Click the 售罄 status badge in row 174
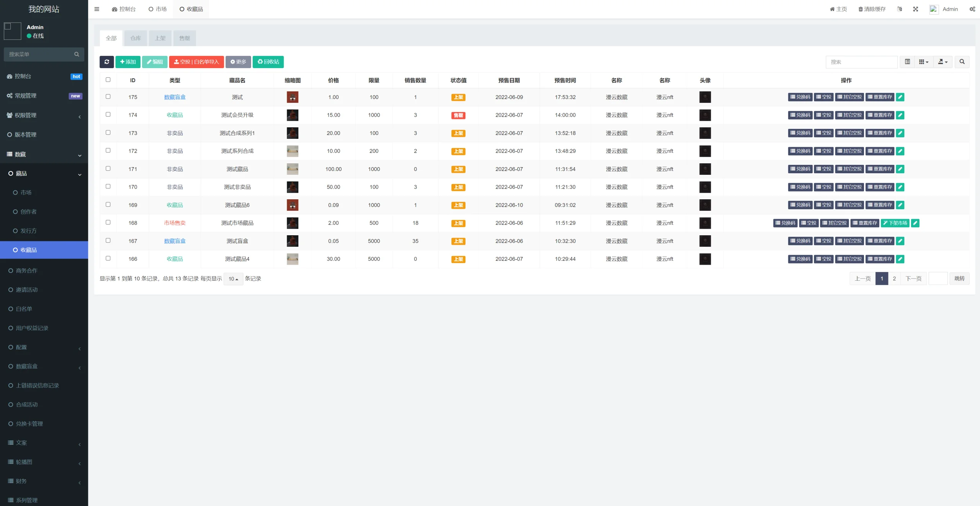This screenshot has height=506, width=980. click(x=458, y=115)
